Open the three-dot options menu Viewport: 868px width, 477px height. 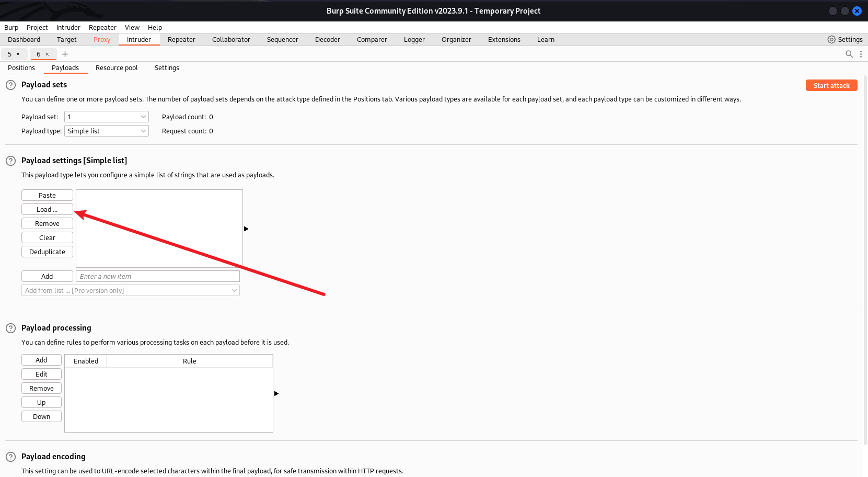pyautogui.click(x=861, y=54)
